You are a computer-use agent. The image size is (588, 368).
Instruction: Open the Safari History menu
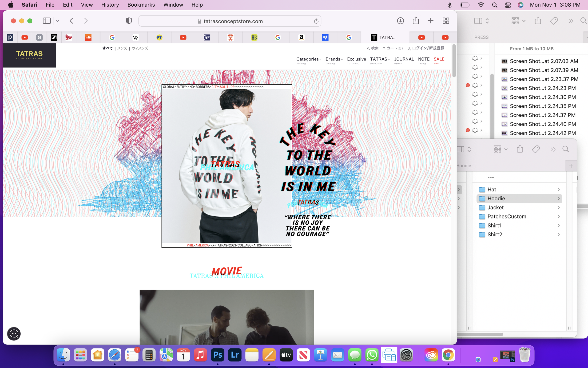(110, 5)
